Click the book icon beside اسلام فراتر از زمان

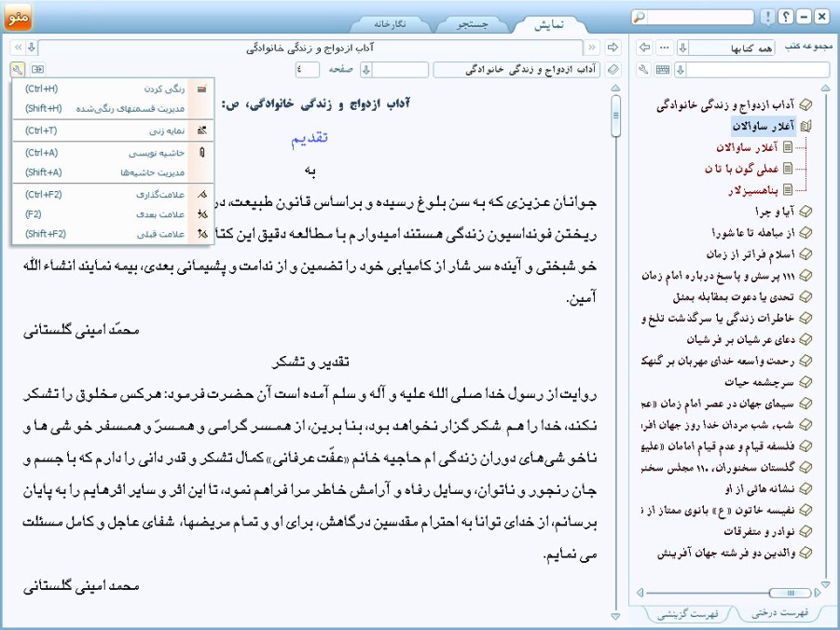coord(806,253)
